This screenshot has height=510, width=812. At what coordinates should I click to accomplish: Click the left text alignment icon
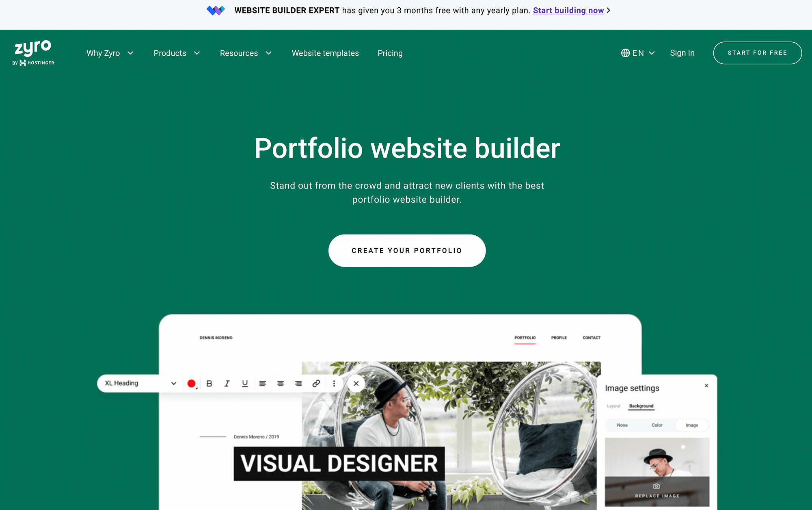point(263,383)
